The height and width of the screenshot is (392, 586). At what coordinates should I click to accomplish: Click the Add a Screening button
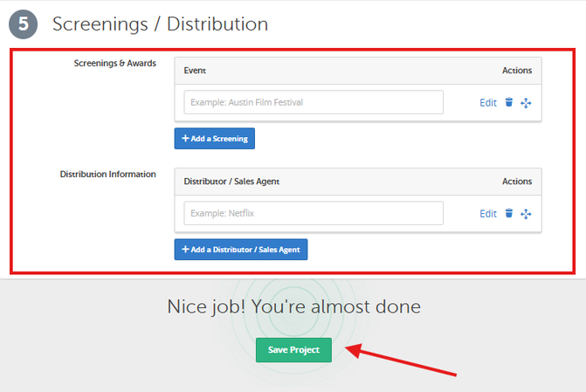click(x=214, y=138)
